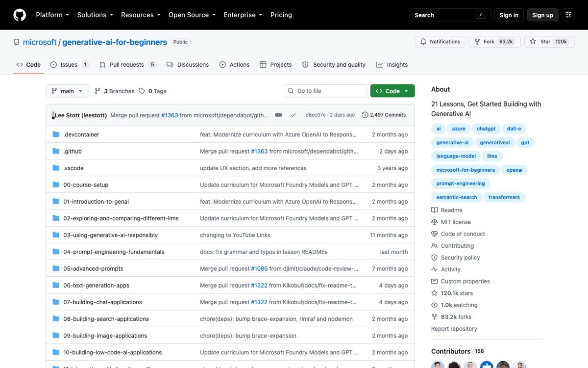The image size is (588, 368).
Task: Click the history clock icon by 2,497 Commits
Action: [x=365, y=115]
